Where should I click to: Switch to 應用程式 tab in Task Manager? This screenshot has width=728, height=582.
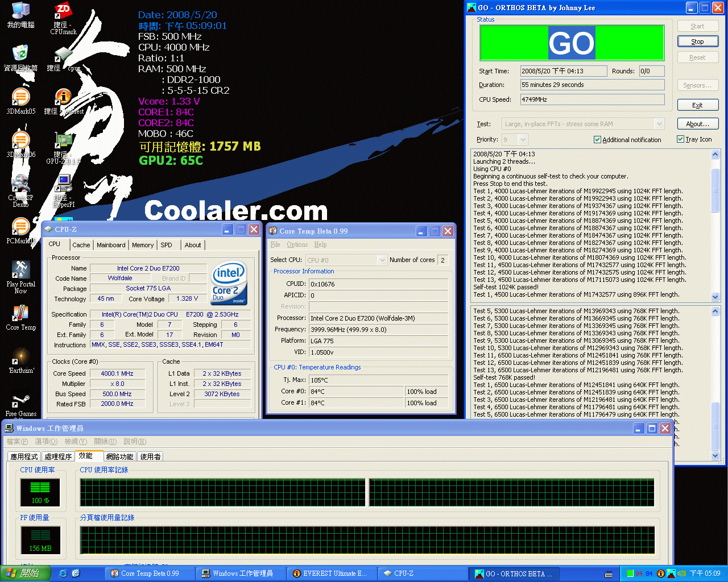24,456
